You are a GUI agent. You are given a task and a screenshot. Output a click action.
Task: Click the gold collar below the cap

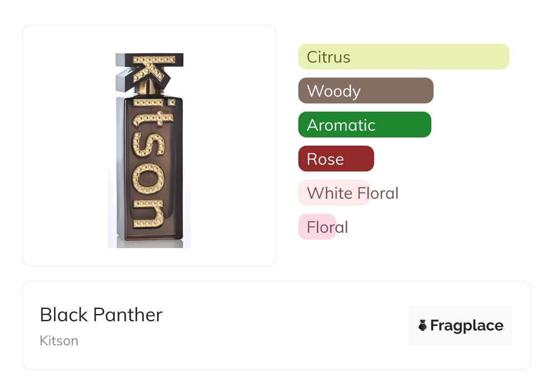click(x=150, y=89)
